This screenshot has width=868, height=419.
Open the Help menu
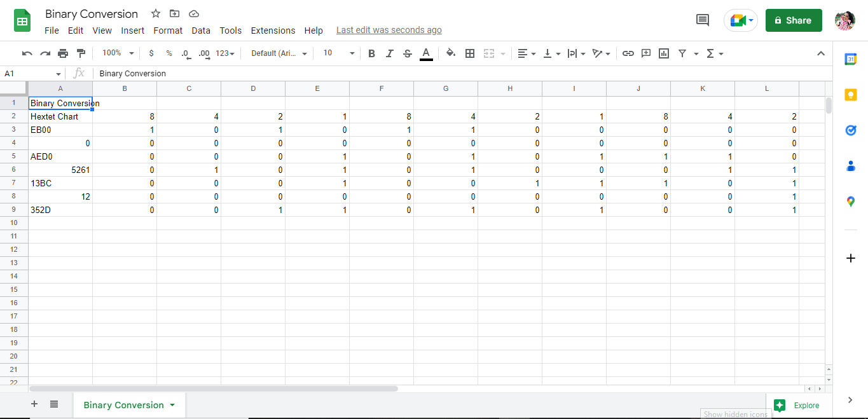coord(313,31)
